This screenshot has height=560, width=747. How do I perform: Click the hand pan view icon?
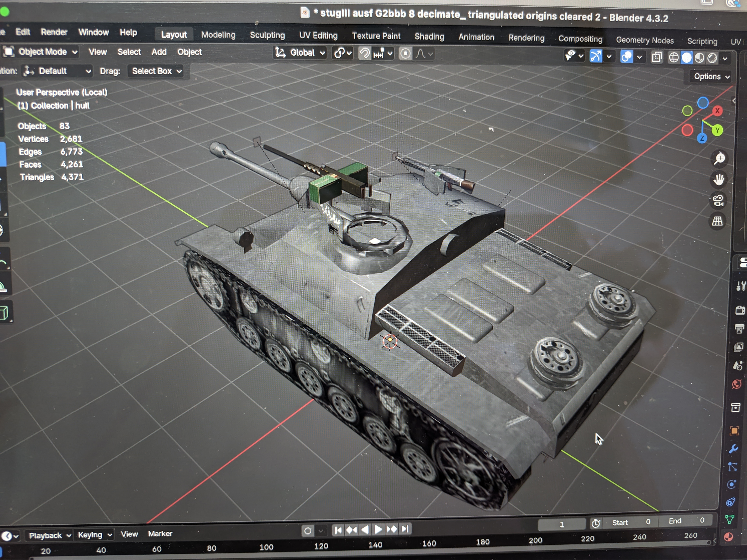coord(719,180)
